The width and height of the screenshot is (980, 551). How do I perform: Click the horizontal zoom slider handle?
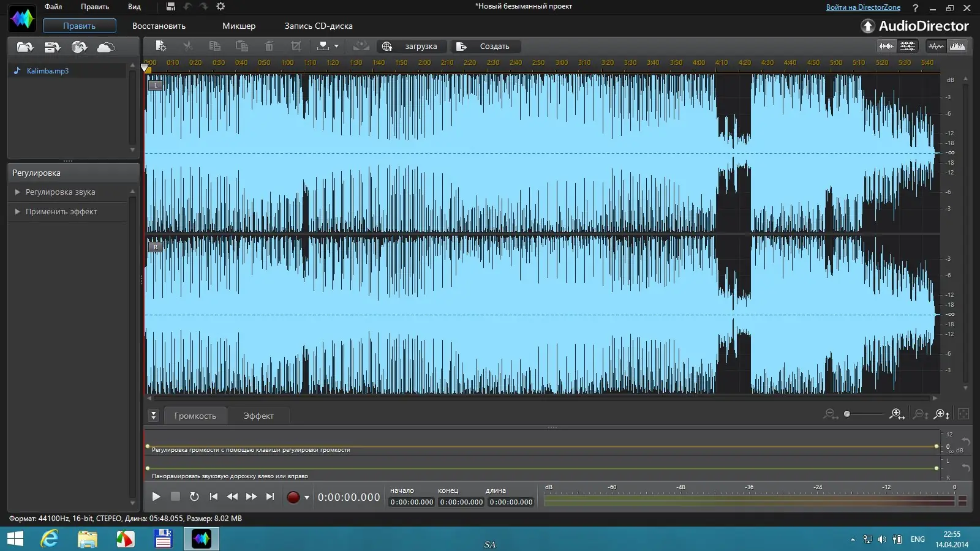847,414
